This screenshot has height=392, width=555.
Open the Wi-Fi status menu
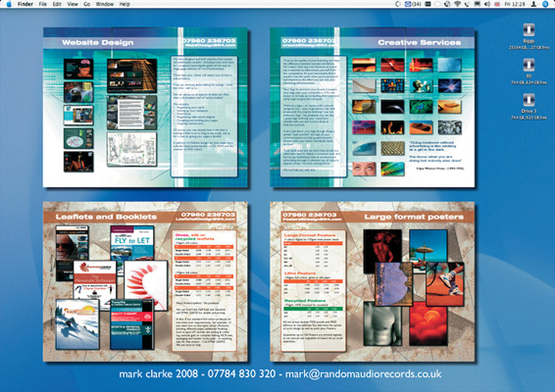click(457, 4)
